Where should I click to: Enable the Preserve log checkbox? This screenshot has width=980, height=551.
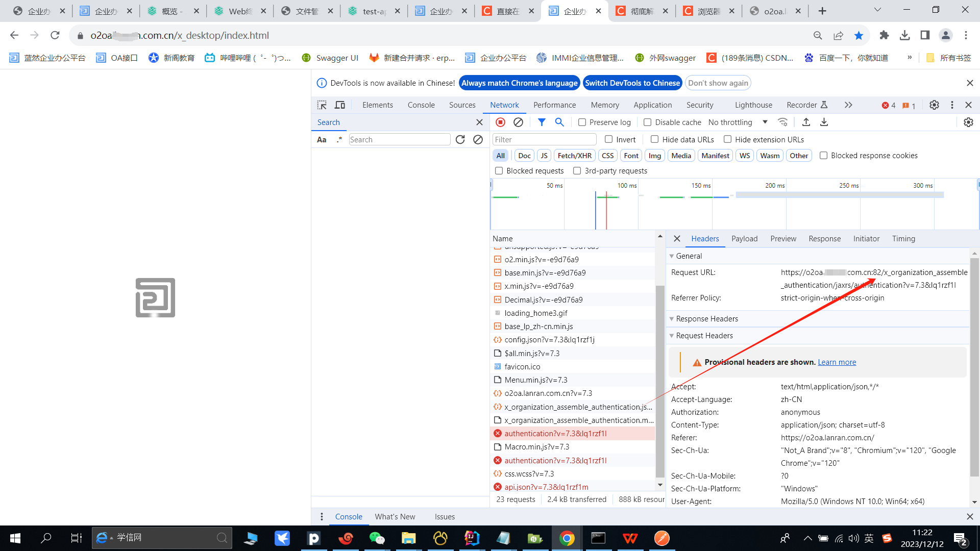(x=582, y=122)
